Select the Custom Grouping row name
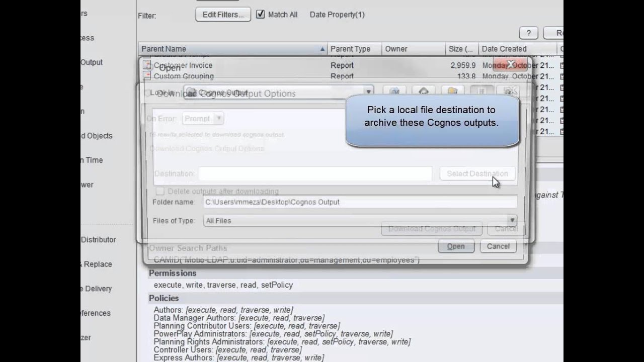 coord(184,76)
